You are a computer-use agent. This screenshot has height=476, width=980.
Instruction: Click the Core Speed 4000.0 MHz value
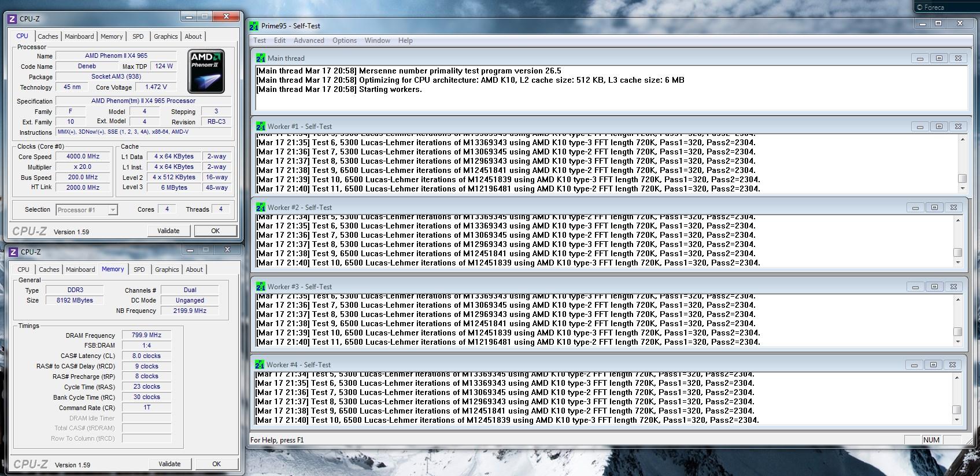click(x=83, y=156)
